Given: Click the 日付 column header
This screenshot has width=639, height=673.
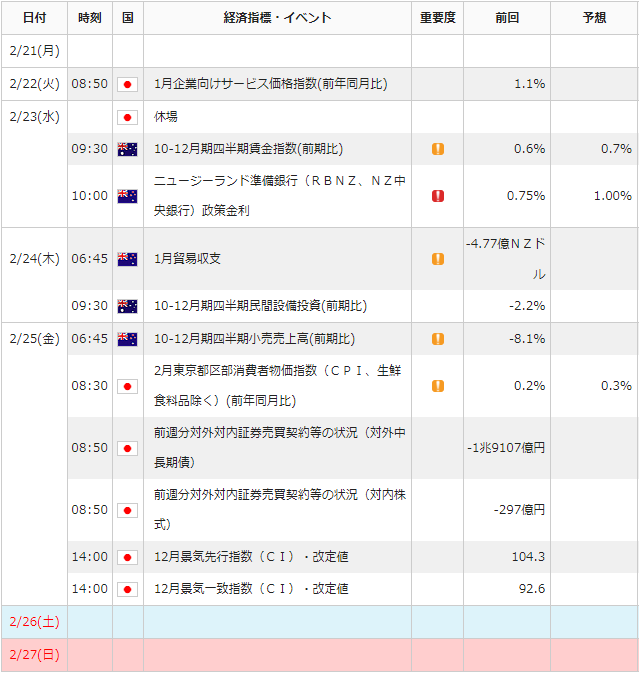Looking at the screenshot, I should (x=34, y=18).
